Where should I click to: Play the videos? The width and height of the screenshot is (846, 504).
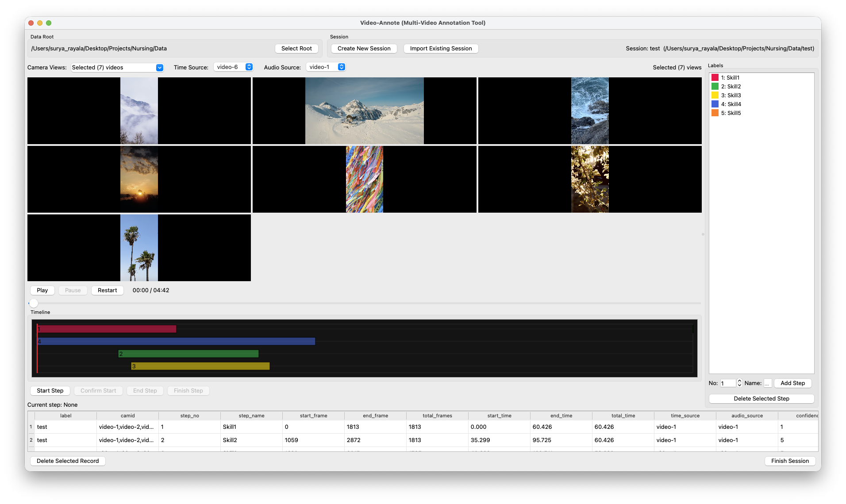(x=42, y=290)
